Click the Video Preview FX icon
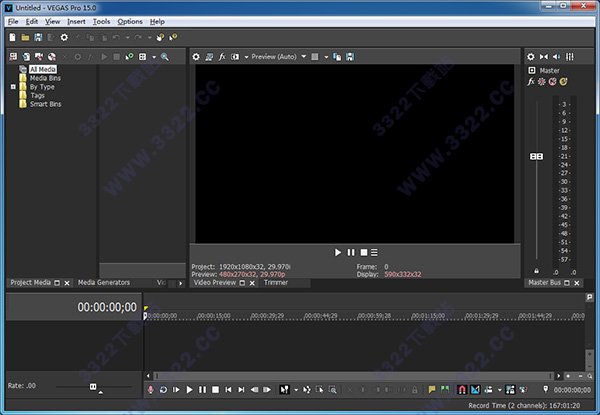 [x=222, y=57]
